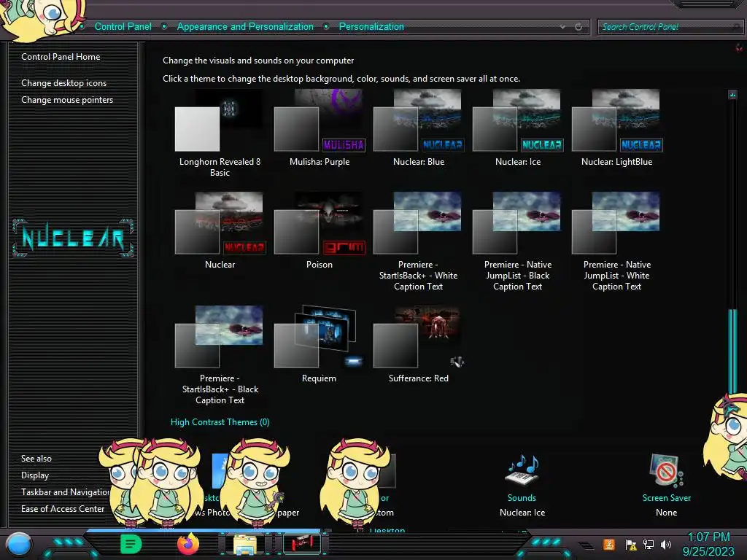Refresh the Control Panel page

pos(578,27)
